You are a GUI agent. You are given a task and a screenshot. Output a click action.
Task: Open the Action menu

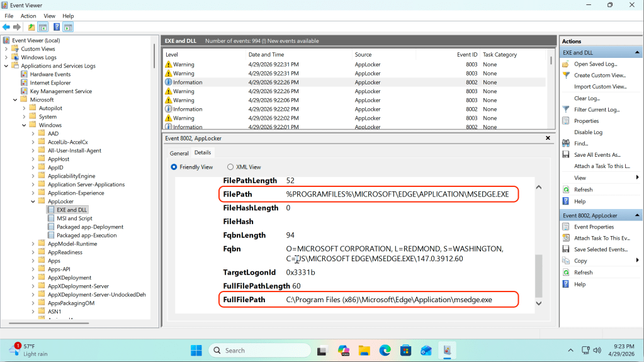(28, 16)
